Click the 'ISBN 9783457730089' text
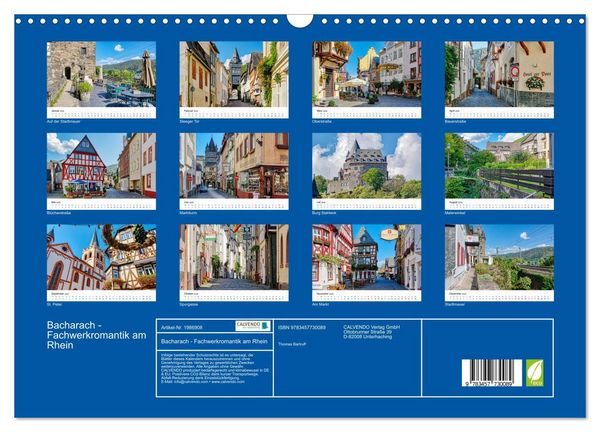 [302, 328]
